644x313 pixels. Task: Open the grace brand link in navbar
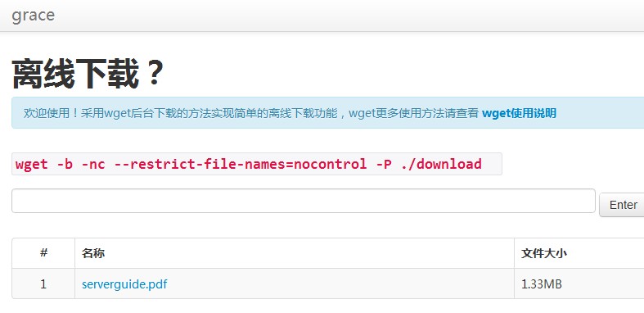point(33,16)
